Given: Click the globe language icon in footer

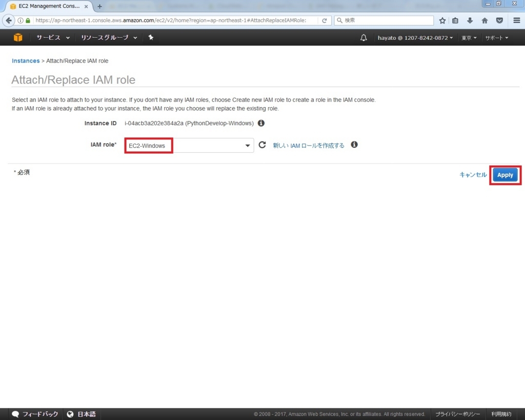Looking at the screenshot, I should 70,414.
